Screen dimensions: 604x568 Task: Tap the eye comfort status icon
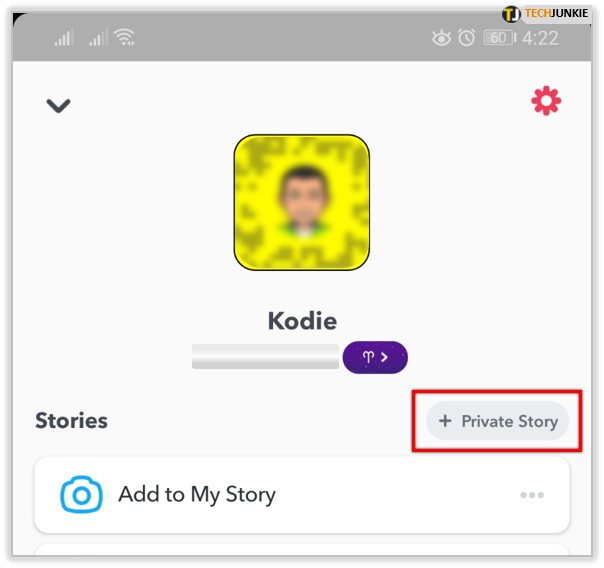point(441,38)
